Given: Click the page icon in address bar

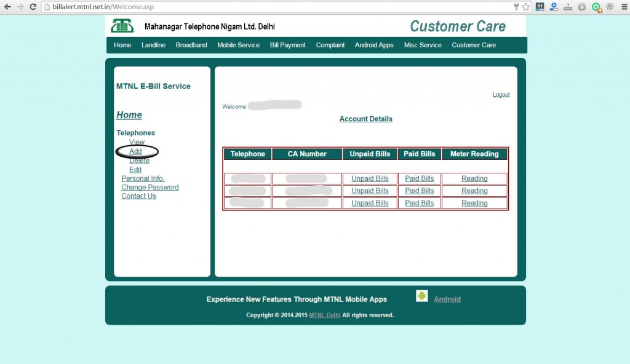Looking at the screenshot, I should pos(47,7).
